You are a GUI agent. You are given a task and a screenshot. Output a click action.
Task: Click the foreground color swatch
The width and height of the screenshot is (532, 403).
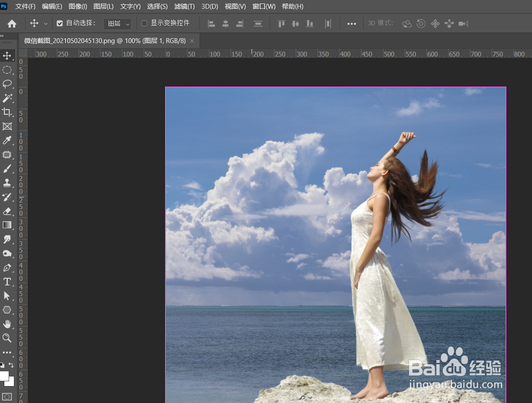point(3,376)
